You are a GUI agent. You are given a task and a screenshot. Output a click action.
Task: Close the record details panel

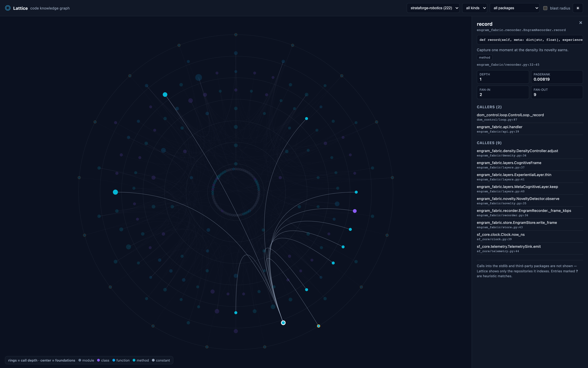[x=581, y=23]
